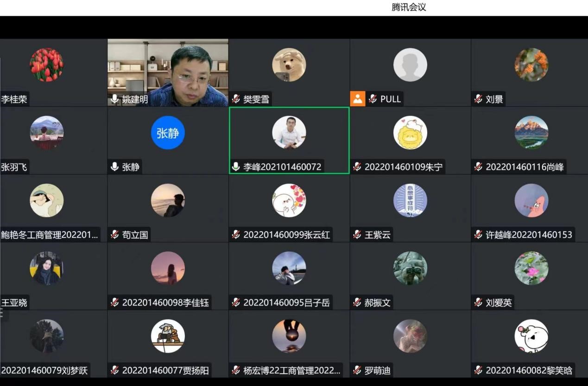Screen dimensions: 588x386
Task: Select the red tulips avatar of 李桂荣
Action: 46,65
